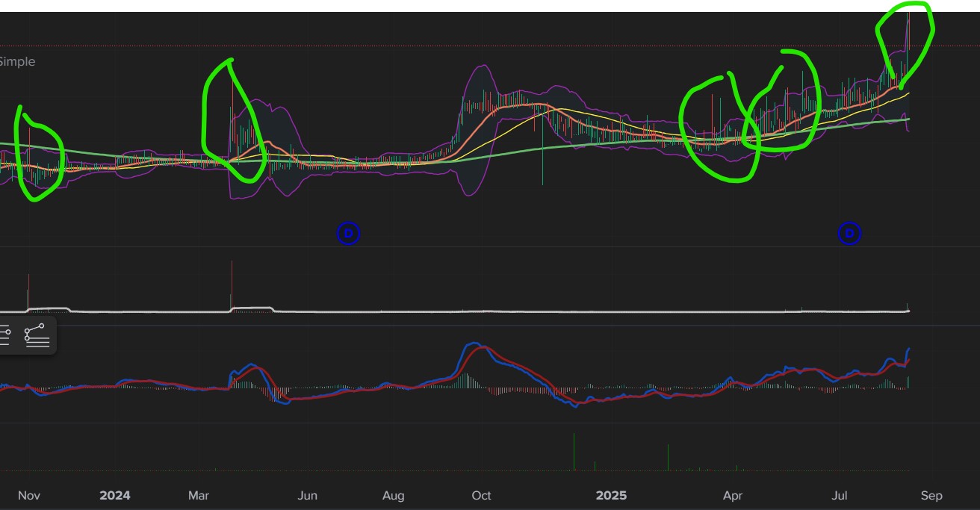This screenshot has height=510, width=980.
Task: Select the '2025' year axis label
Action: click(x=611, y=496)
